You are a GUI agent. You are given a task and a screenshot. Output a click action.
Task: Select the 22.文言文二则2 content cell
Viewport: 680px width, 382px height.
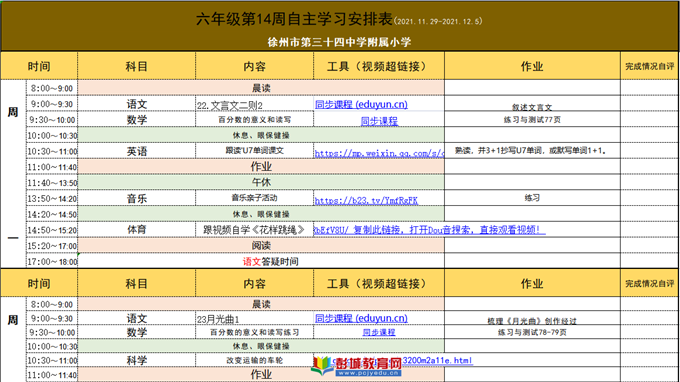pyautogui.click(x=255, y=104)
